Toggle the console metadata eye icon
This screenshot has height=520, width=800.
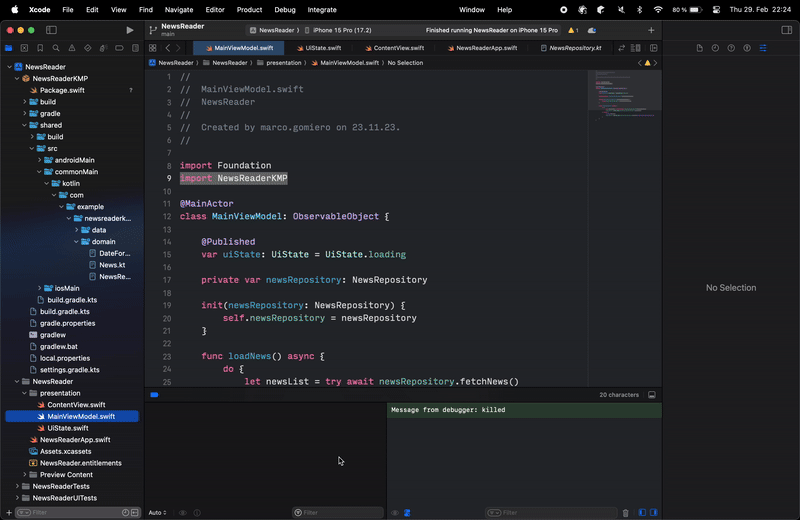(x=394, y=513)
